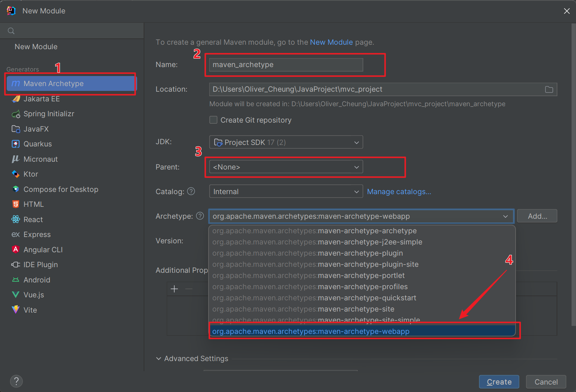Click the Name input field
This screenshot has height=392, width=576.
[x=286, y=64]
